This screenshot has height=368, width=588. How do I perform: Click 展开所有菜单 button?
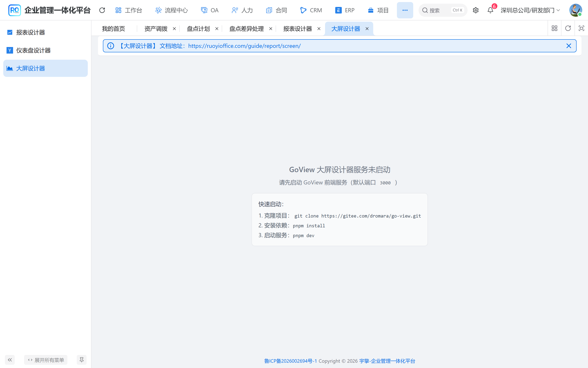point(46,360)
